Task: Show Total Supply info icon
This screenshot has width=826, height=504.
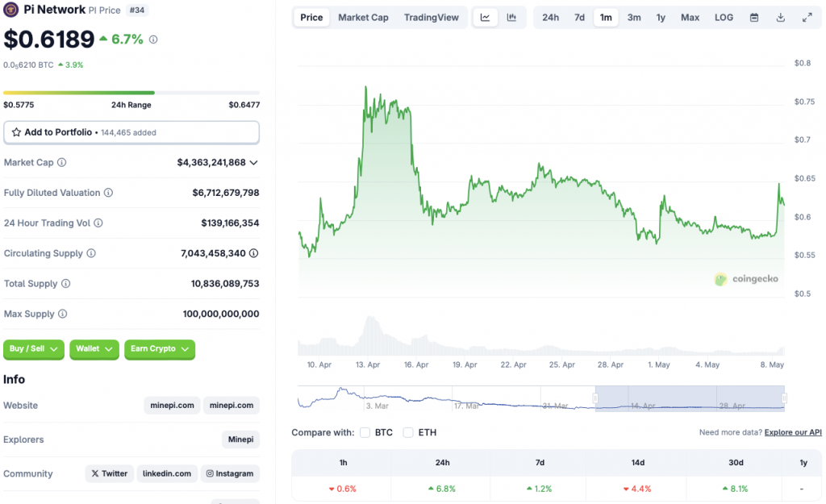Action: pyautogui.click(x=66, y=283)
